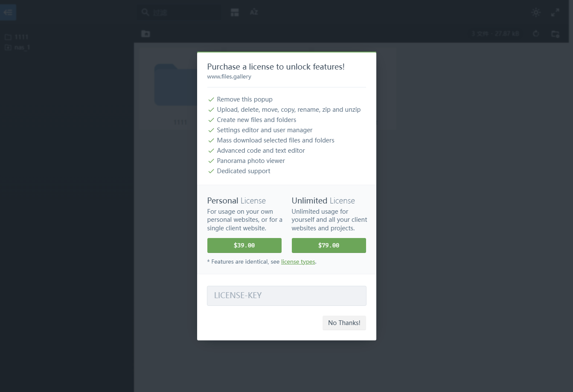This screenshot has width=573, height=392.
Task: Open the license types link
Action: click(298, 261)
